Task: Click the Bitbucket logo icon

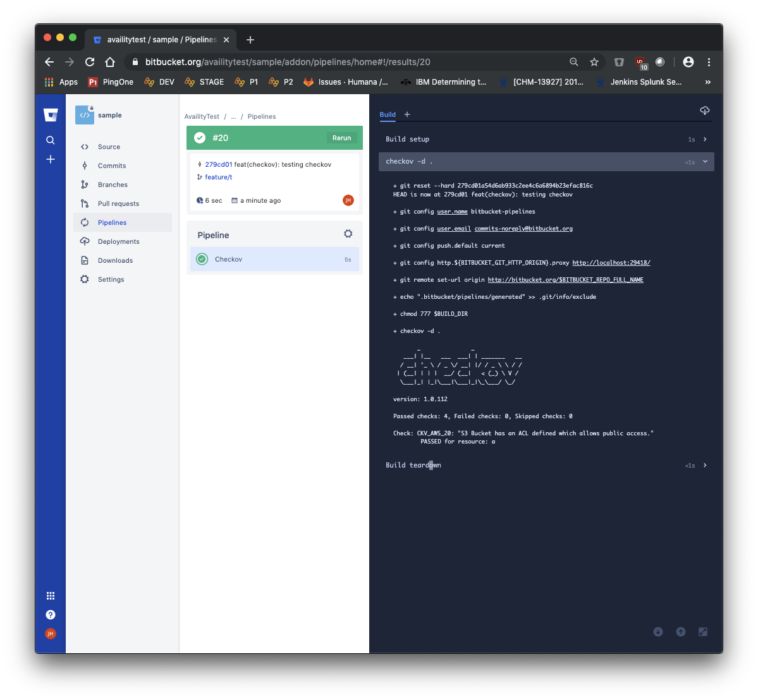Action: [51, 115]
